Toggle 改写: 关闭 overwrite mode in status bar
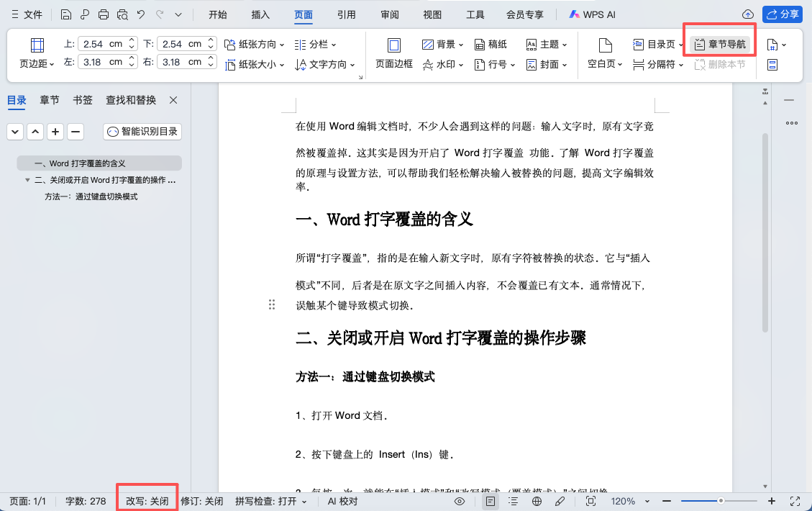The image size is (812, 511). coord(147,501)
